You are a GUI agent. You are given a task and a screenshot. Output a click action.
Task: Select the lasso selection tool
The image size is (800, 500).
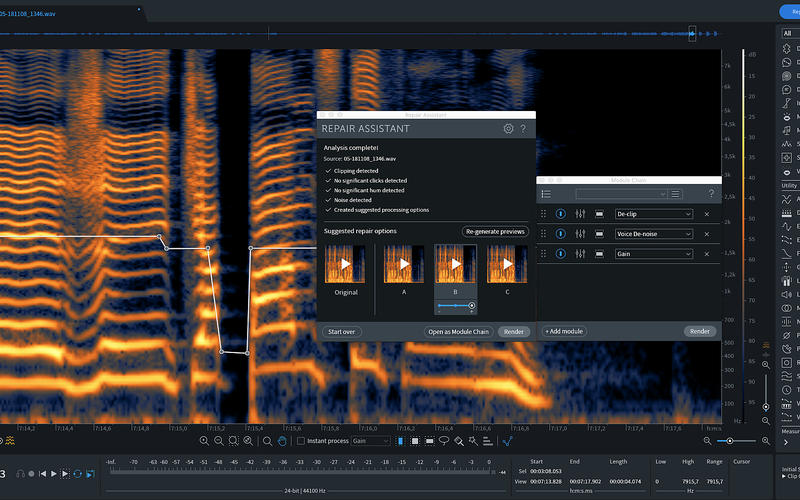(x=444, y=441)
